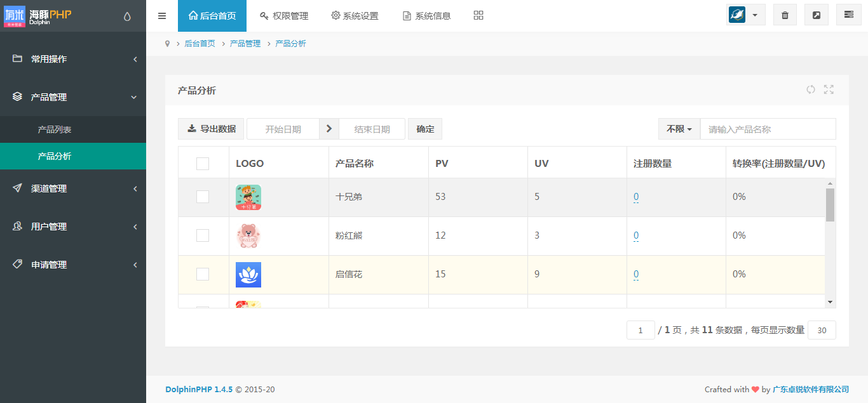This screenshot has height=403, width=868.
Task: Expand the 产品分析 panel to fullscreen
Action: click(x=829, y=89)
